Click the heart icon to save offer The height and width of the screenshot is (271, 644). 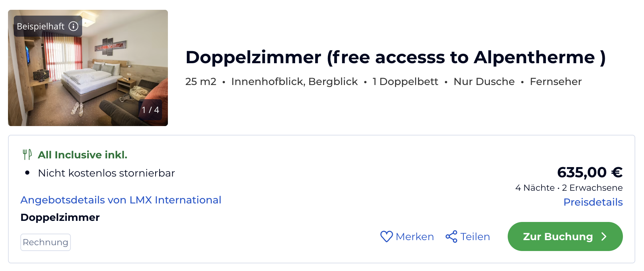pos(386,236)
